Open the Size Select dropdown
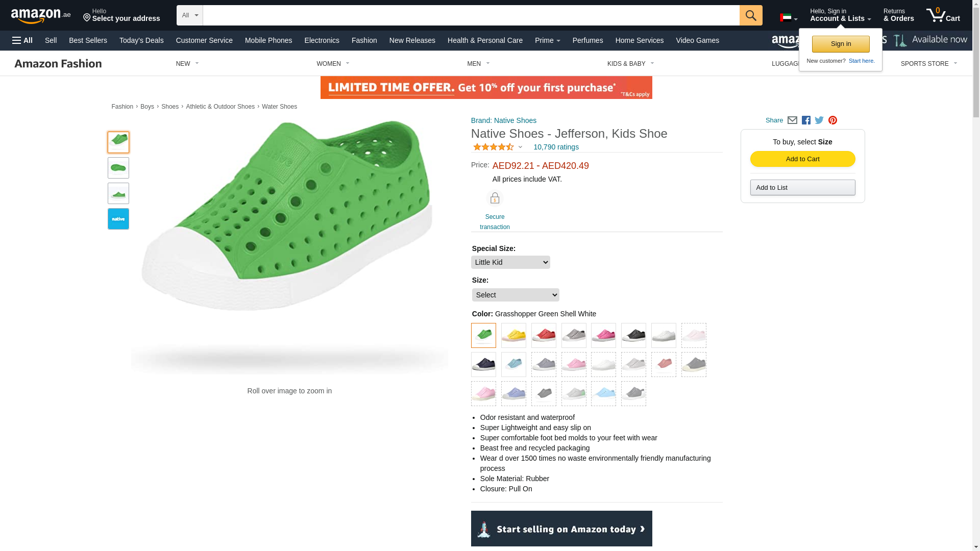This screenshot has width=980, height=551. click(516, 295)
